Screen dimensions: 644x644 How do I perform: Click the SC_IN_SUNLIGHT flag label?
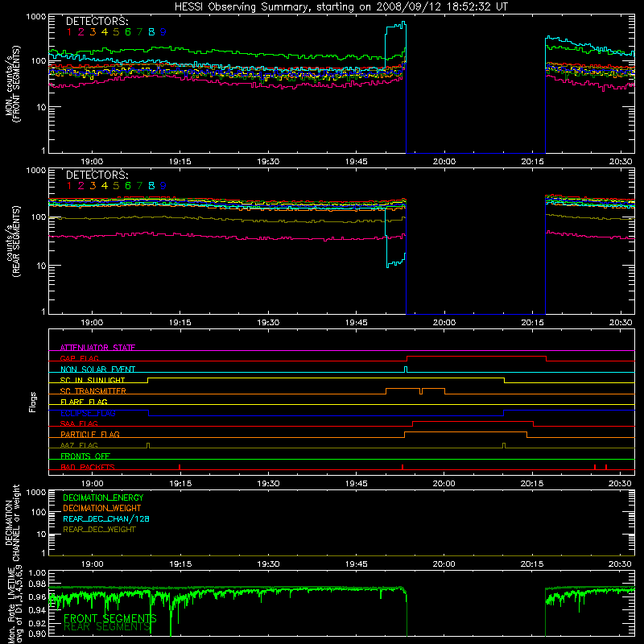click(x=93, y=380)
